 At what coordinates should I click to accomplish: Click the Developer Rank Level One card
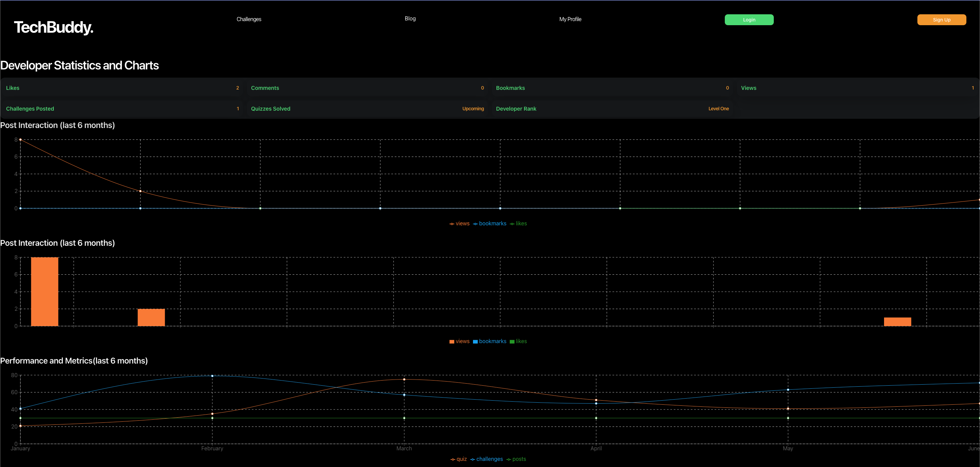[612, 109]
